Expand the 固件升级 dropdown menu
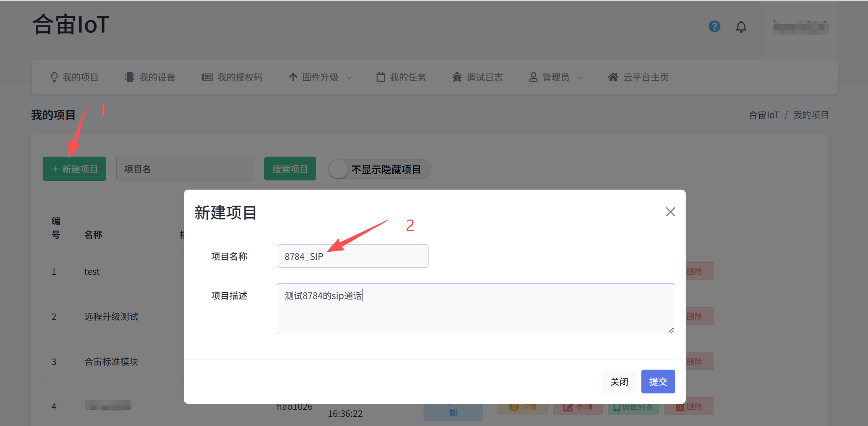This screenshot has width=868, height=426. [x=320, y=77]
